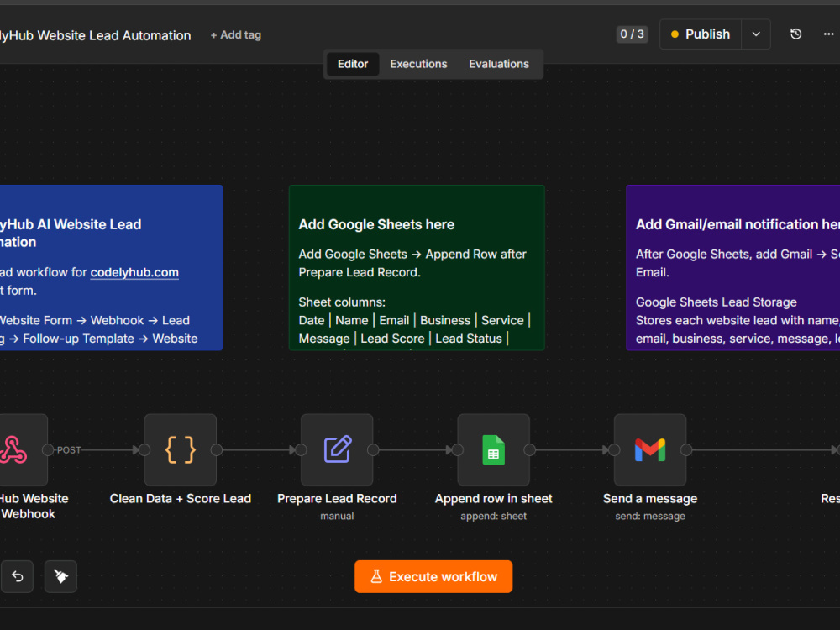This screenshot has height=630, width=840.
Task: Click the Clean Data + Score Lead label
Action: point(180,499)
